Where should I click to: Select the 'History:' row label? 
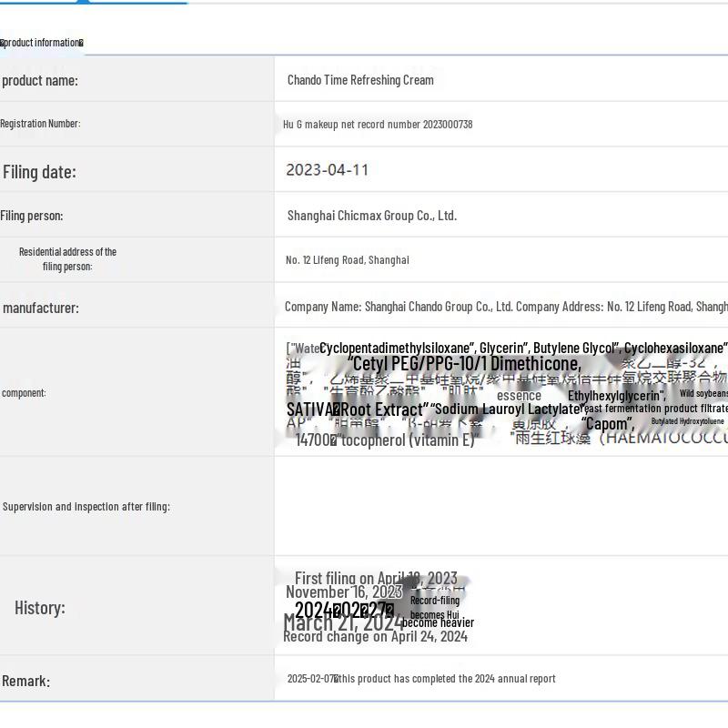(40, 608)
